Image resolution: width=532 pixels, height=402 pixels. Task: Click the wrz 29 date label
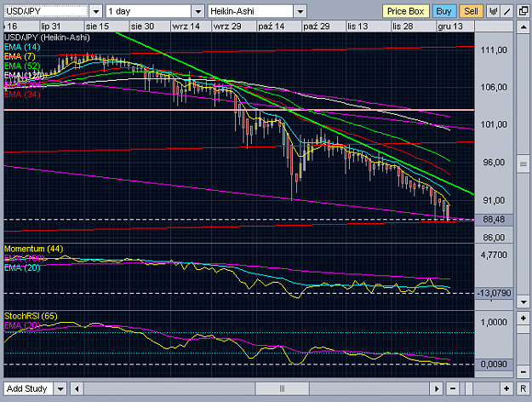pos(227,26)
